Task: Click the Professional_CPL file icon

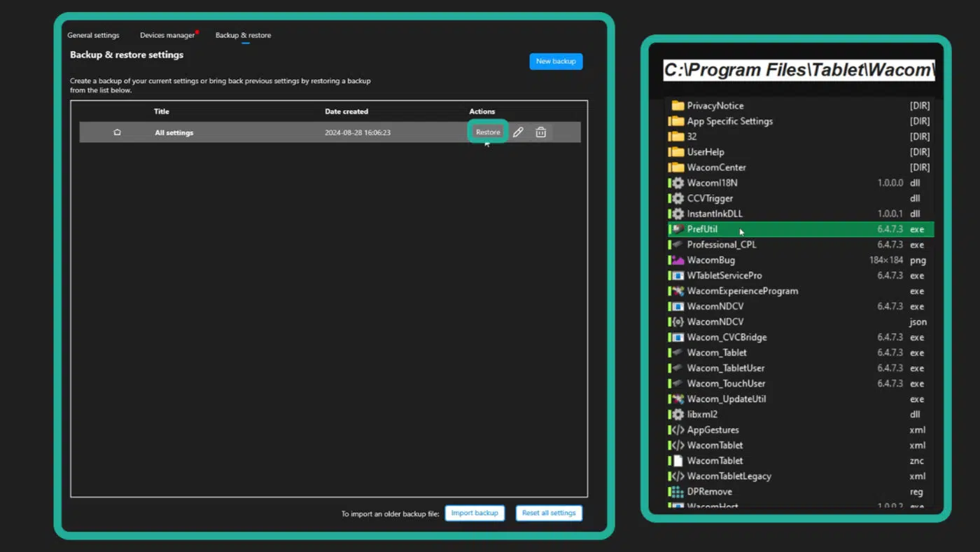Action: [677, 244]
